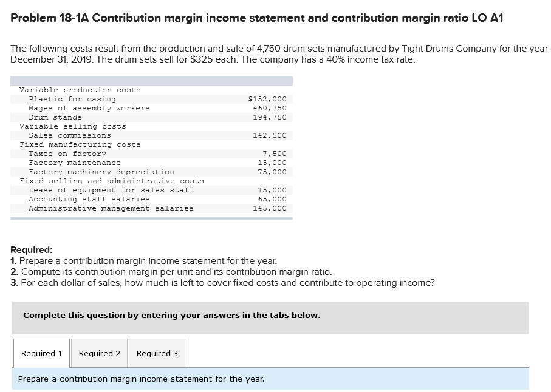The width and height of the screenshot is (551, 392).
Task: Switch to the Required 1 tab
Action: pos(41,353)
